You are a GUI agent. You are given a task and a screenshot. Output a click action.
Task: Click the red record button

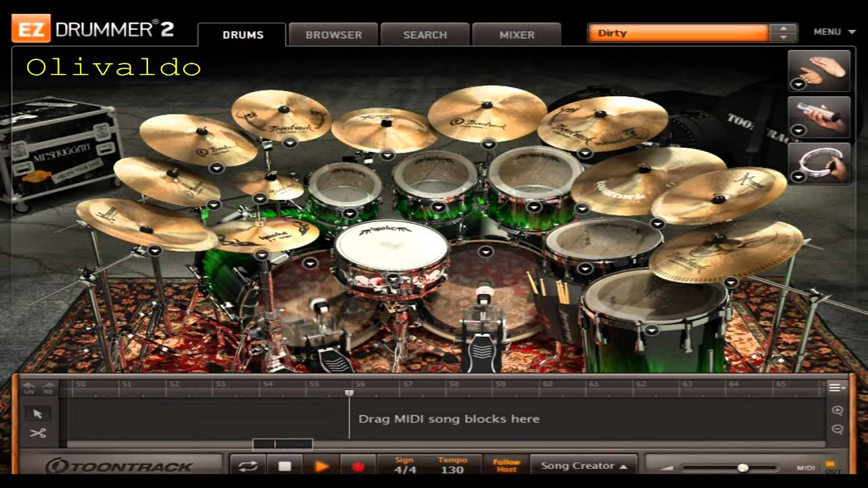pos(358,466)
